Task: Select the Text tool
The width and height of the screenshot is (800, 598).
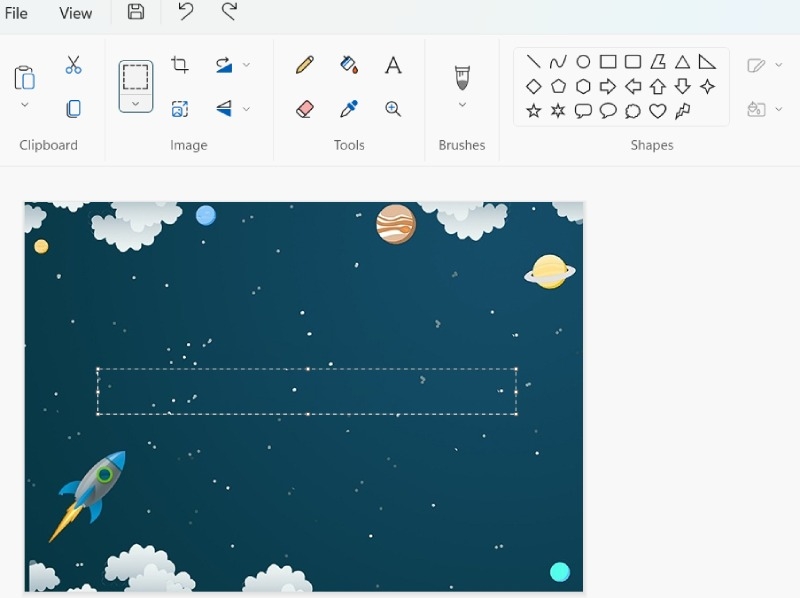Action: [x=393, y=65]
